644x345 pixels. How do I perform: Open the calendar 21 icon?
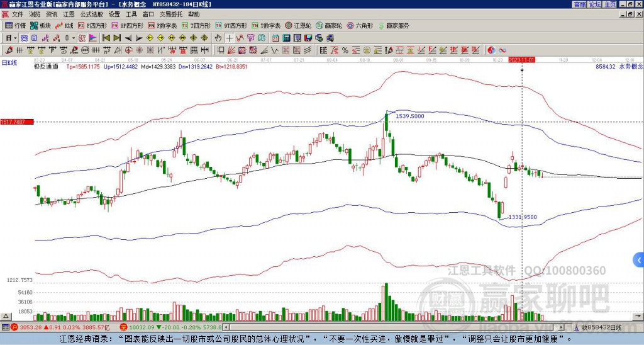[275, 38]
